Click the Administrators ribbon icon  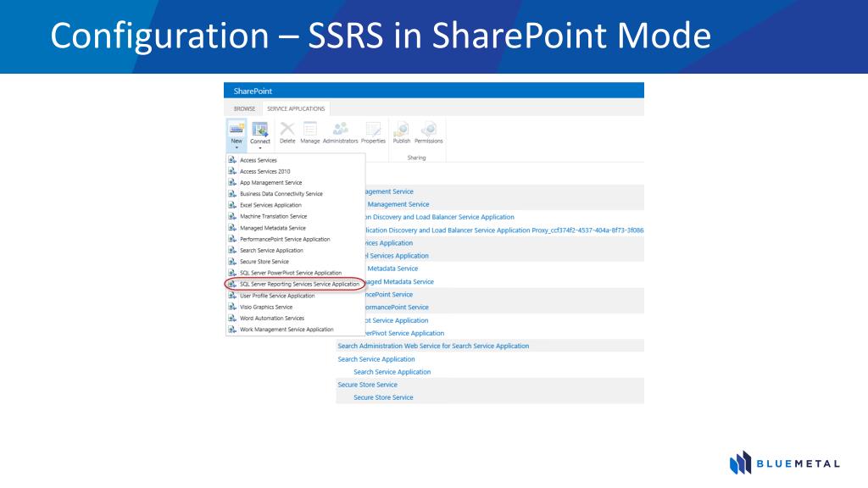click(x=340, y=129)
